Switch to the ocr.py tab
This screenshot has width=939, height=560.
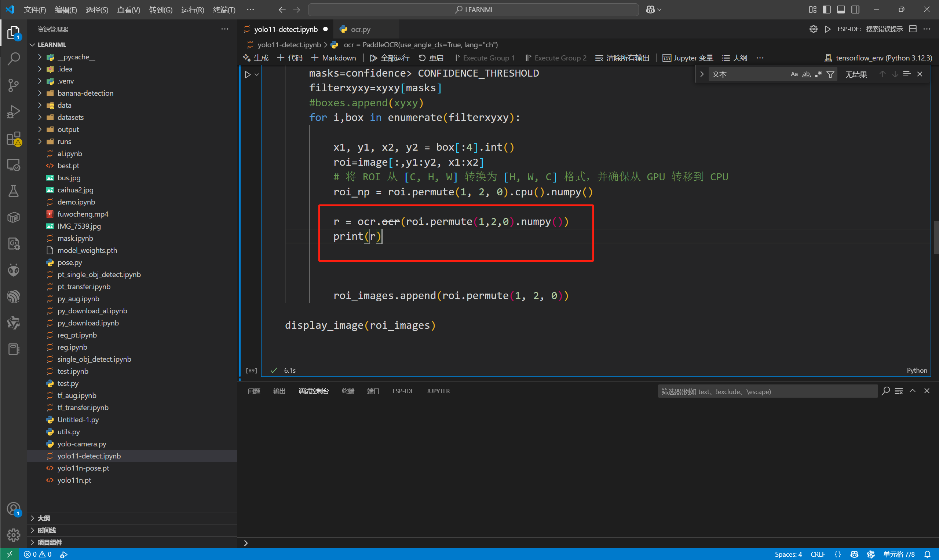[x=360, y=29]
